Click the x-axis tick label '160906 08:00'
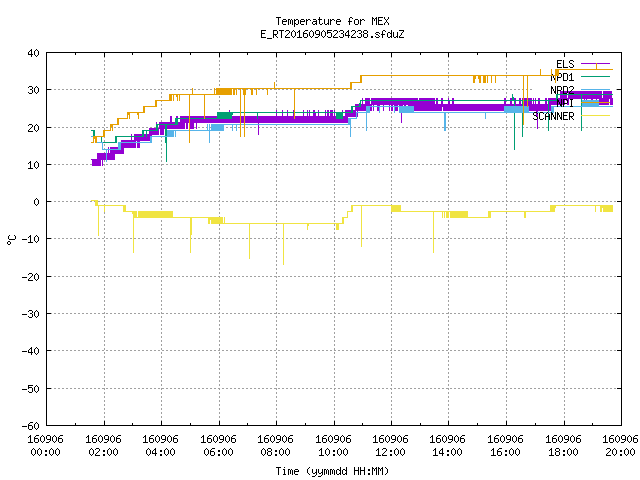This screenshot has width=640, height=480. pyautogui.click(x=276, y=446)
